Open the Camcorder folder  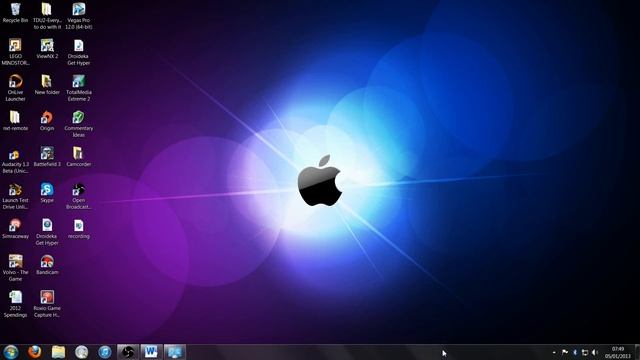coord(79,157)
